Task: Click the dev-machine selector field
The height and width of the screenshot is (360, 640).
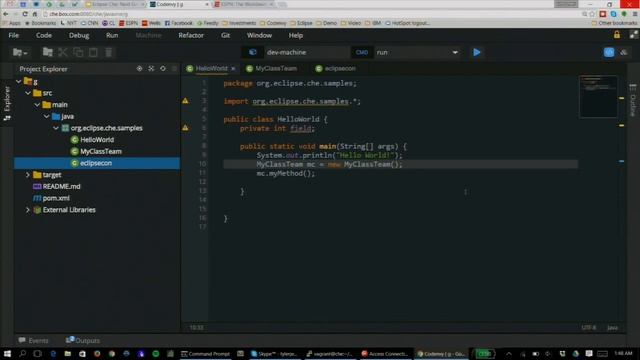Action: click(x=306, y=52)
